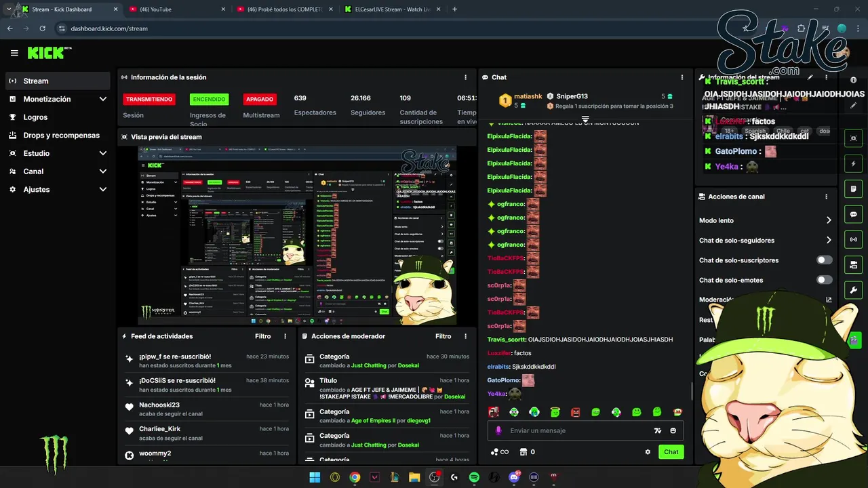Click the green Chat send button

coord(671,452)
